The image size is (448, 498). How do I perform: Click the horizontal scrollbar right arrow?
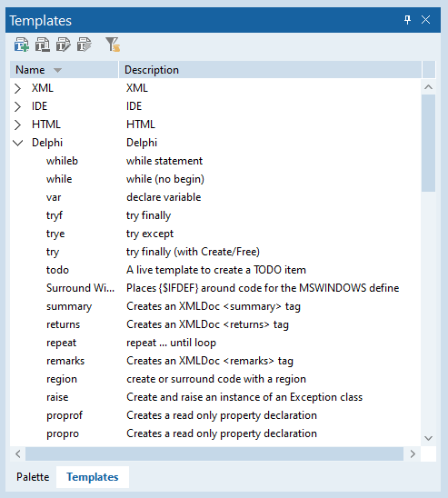pos(413,453)
